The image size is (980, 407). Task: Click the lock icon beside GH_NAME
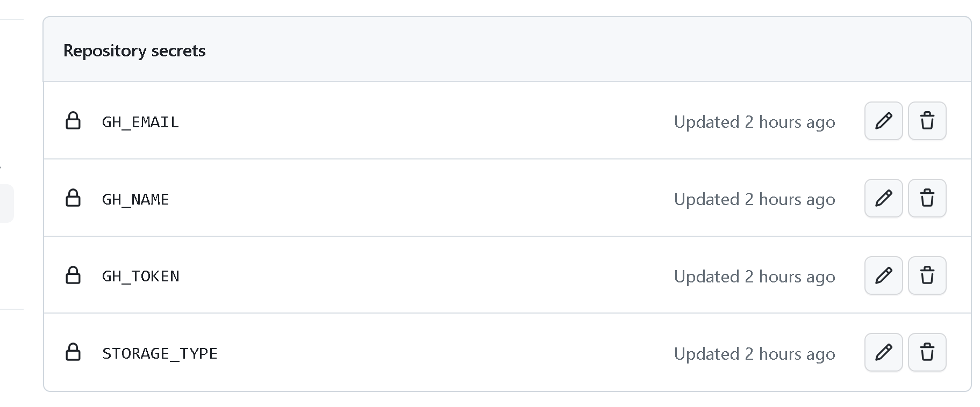(73, 198)
